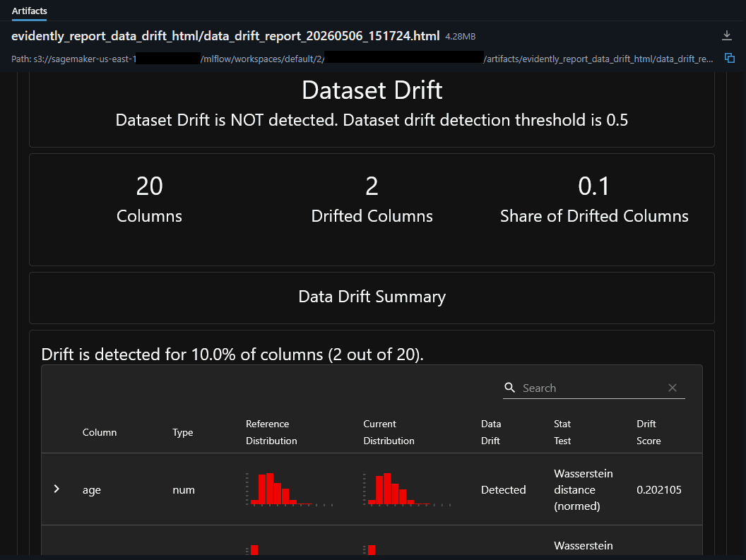Select the 'Dataset Drift' heading
746x560 pixels.
[x=372, y=90]
